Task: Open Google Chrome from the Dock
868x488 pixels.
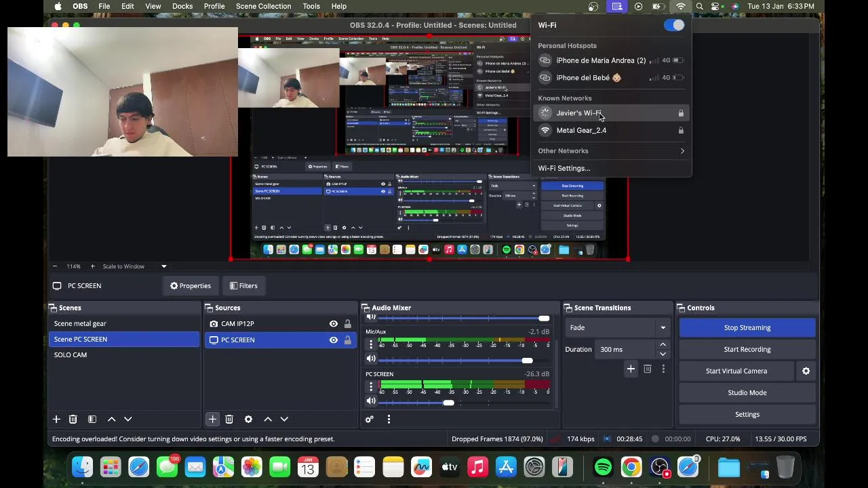Action: tap(631, 467)
